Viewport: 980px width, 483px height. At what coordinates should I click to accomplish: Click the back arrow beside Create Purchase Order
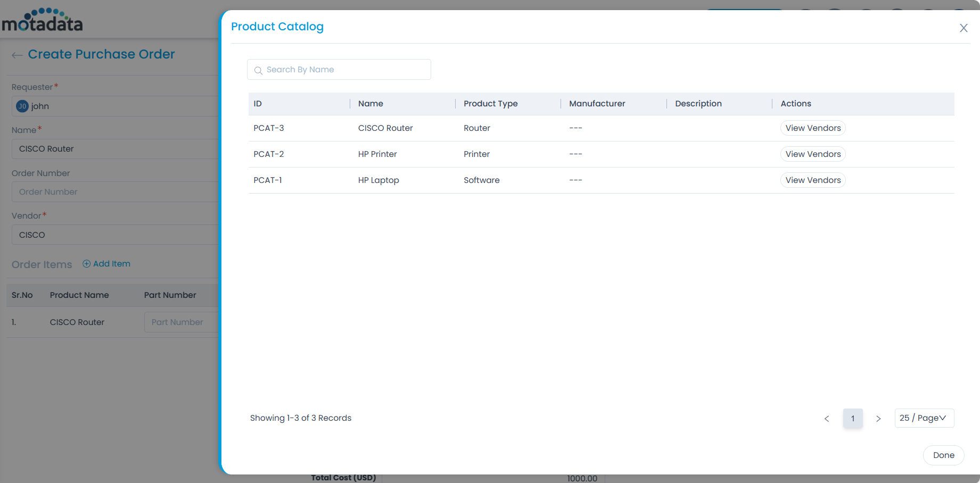coord(17,55)
